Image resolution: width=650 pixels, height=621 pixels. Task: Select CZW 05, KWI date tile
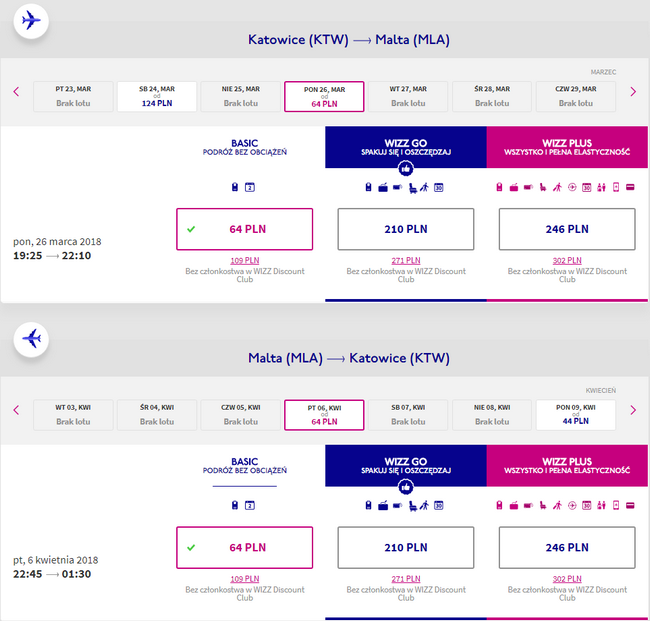[x=240, y=415]
